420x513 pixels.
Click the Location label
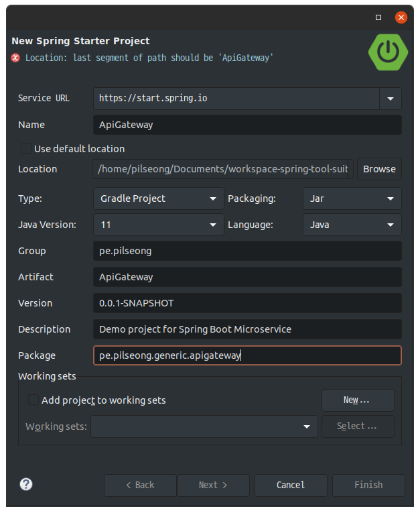click(x=38, y=169)
